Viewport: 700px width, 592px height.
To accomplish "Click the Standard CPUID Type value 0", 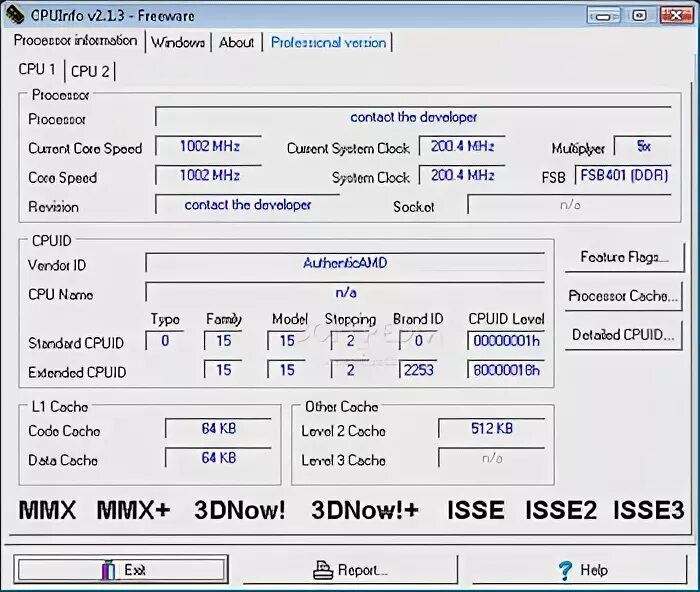I will 165,341.
